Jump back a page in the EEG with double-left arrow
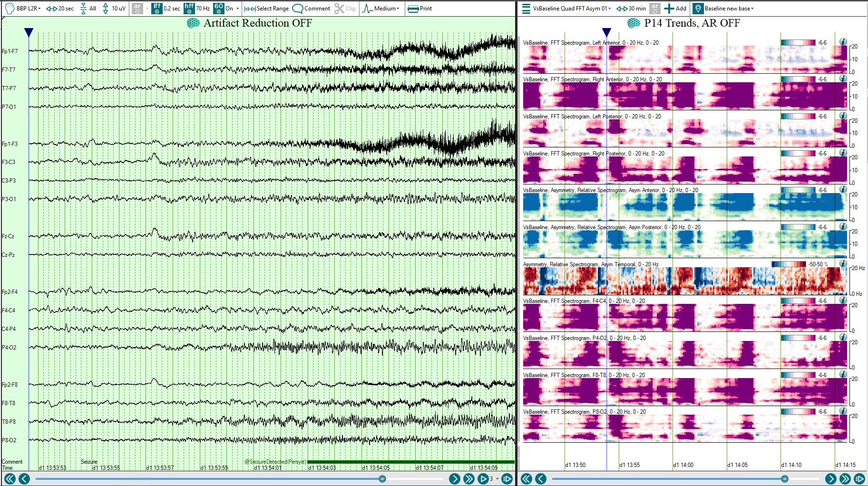The width and height of the screenshot is (868, 486). [x=10, y=479]
